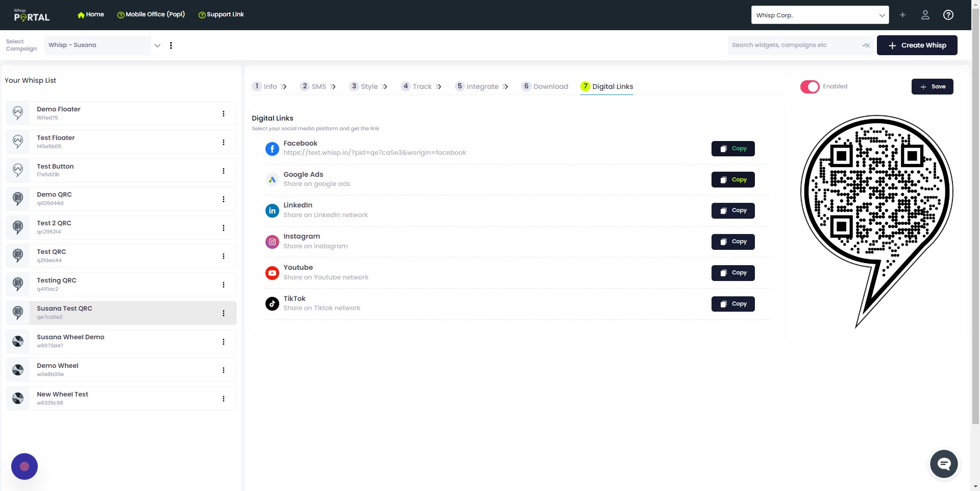Open Susana Test QRC three-dot menu
The height and width of the screenshot is (491, 980).
(x=224, y=313)
